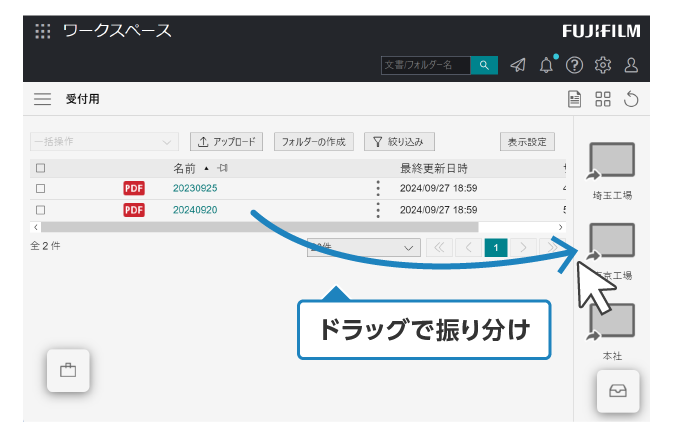Click the 表示設定 button
This screenshot has width=686, height=431.
click(527, 142)
